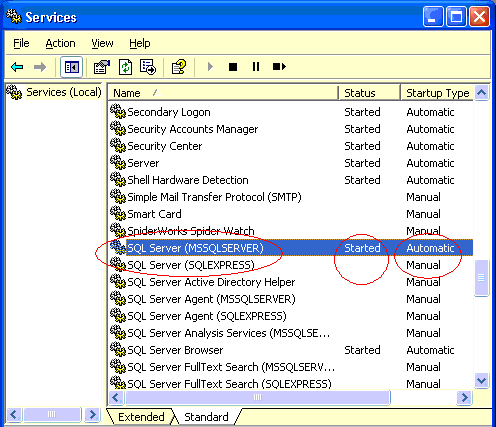Image resolution: width=496 pixels, height=427 pixels.
Task: Click the Stop Service button
Action: (233, 67)
